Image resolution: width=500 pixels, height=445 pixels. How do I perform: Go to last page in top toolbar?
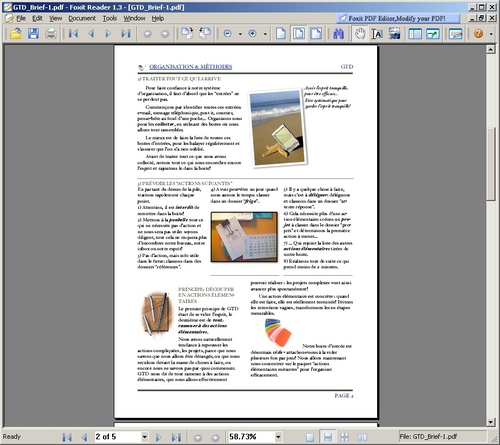126,34
